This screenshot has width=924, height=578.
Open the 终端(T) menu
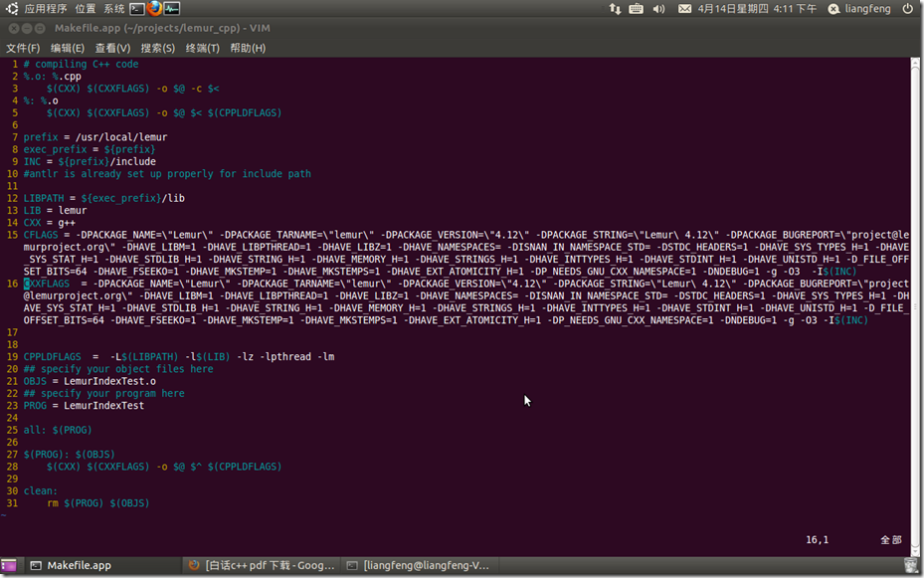tap(203, 48)
